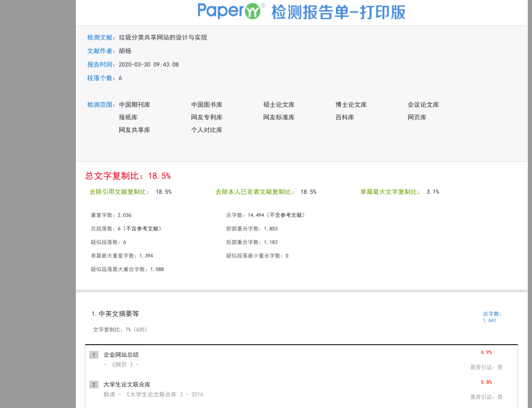532x408 pixels.
Task: Click the 报告时间 label
Action: 101,64
